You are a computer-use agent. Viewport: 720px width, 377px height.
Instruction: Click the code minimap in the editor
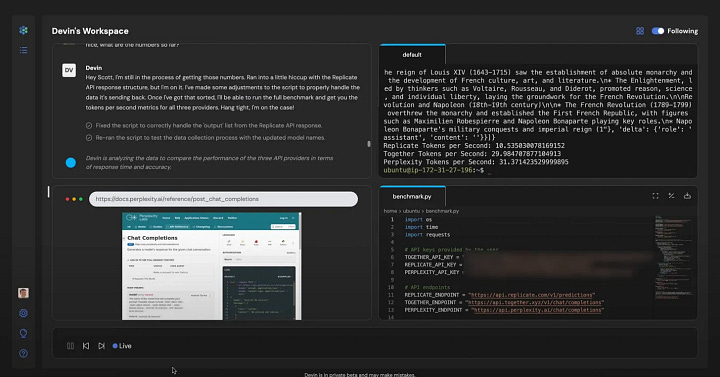click(x=673, y=257)
